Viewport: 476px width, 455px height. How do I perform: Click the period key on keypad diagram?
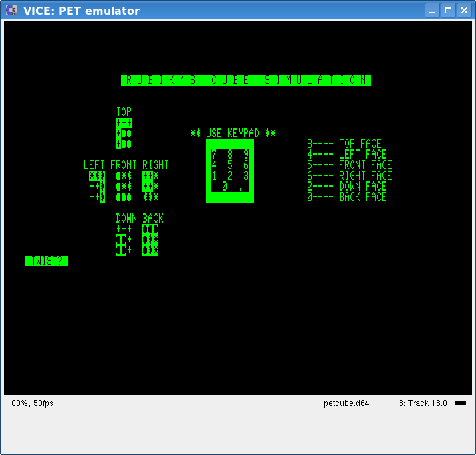click(241, 189)
